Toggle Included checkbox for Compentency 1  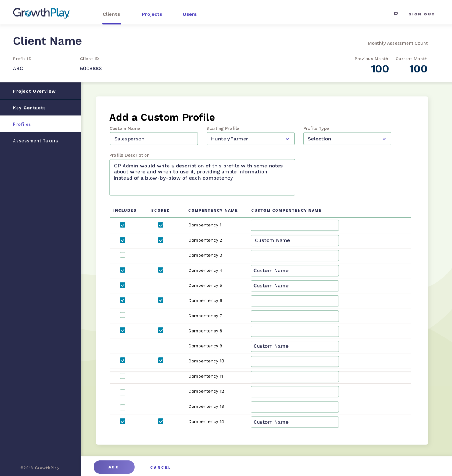123,225
